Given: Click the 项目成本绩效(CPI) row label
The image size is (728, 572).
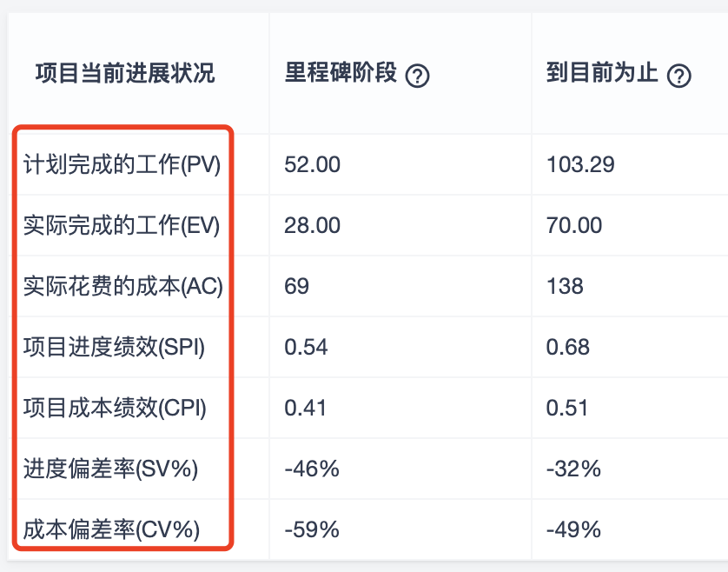Looking at the screenshot, I should pos(115,408).
